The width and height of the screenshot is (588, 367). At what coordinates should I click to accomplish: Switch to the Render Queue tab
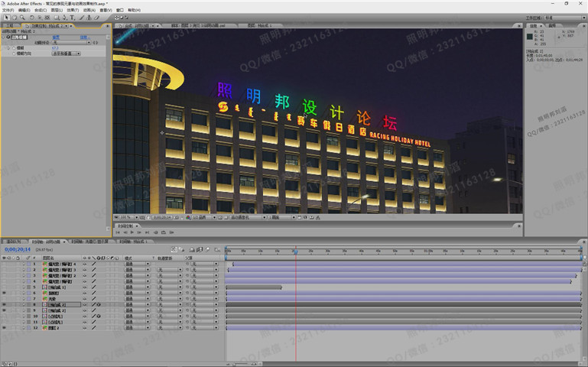pos(14,242)
